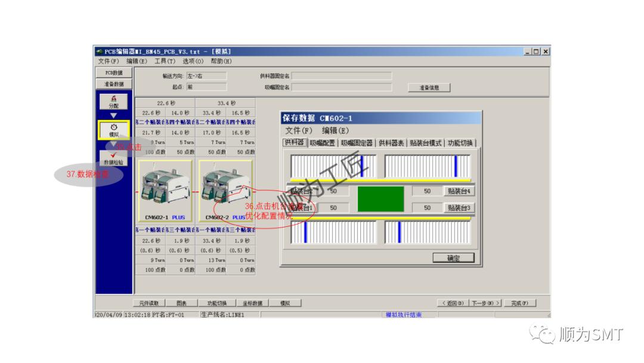Viewport: 644px width, 363px height.
Task: Switch to the 功能切换 tab
Action: click(460, 143)
